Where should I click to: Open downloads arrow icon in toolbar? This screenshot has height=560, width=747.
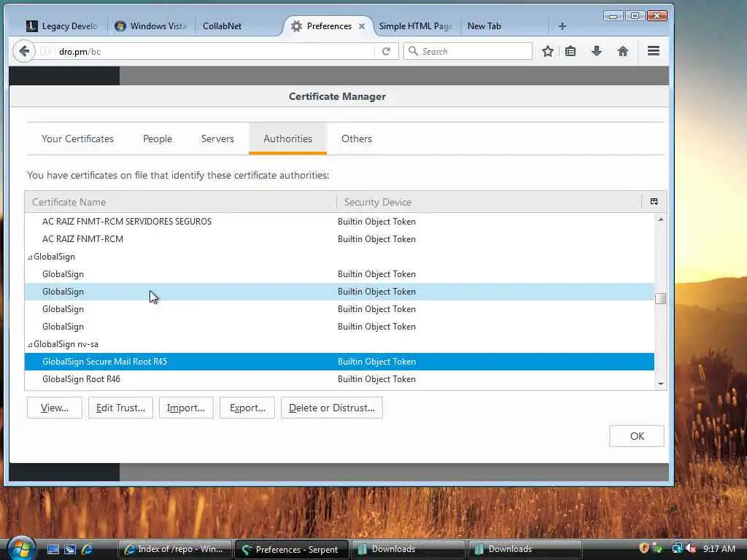pyautogui.click(x=597, y=51)
